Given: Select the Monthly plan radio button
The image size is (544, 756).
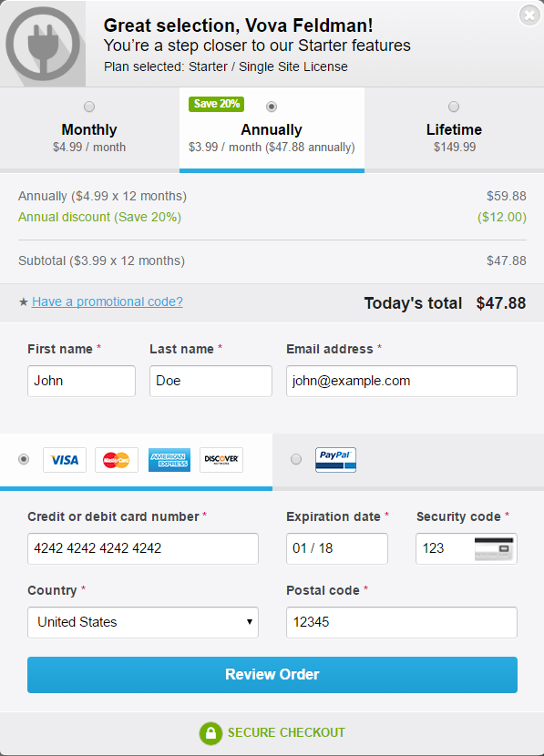Looking at the screenshot, I should 88,106.
